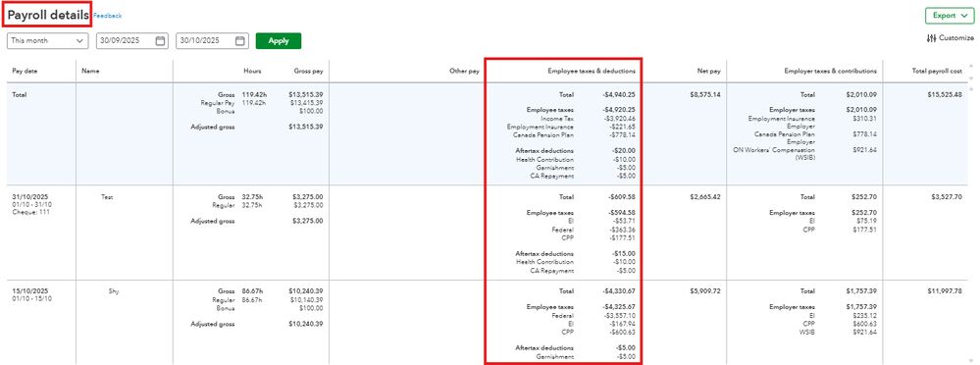Click the green Apply button
Image resolution: width=980 pixels, height=365 pixels.
pos(279,40)
